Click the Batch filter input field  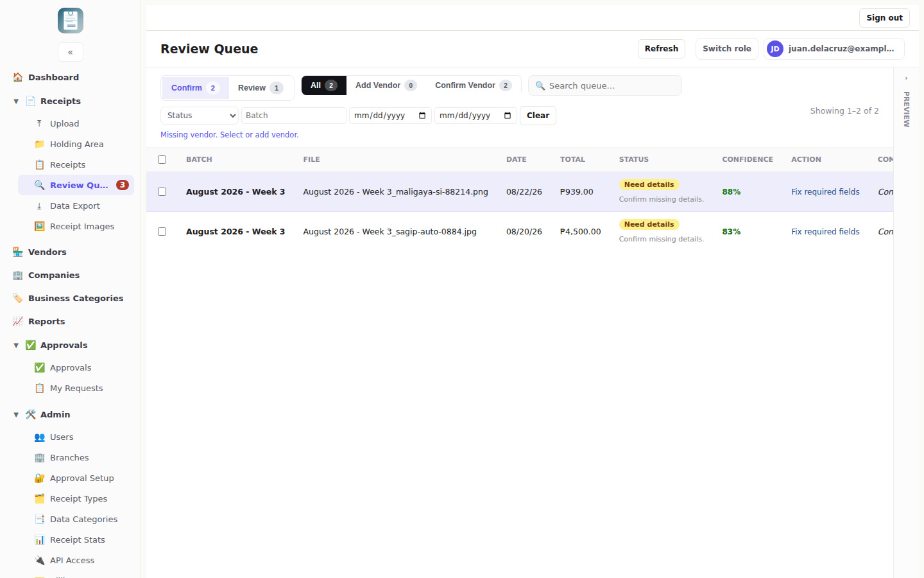294,116
